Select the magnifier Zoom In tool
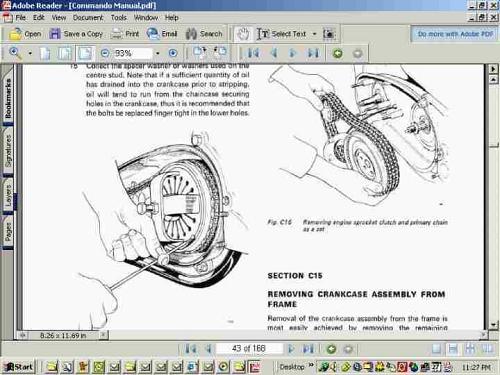The image size is (500, 375). (x=15, y=53)
